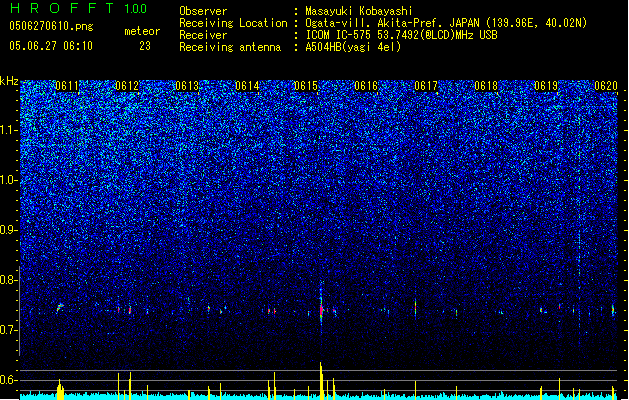Click the tallest yellow amplitude spike after 0615
629x400 pixels.
(x=321, y=380)
